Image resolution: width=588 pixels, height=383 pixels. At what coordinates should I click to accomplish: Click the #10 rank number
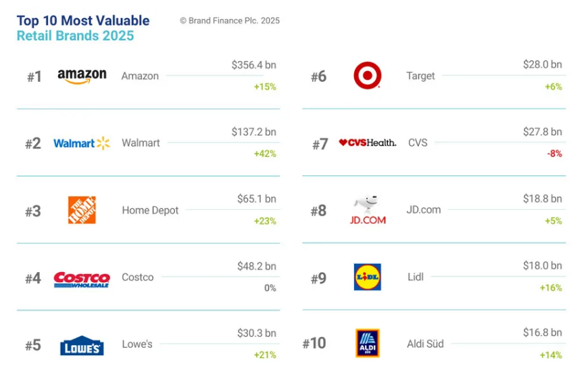pos(314,343)
